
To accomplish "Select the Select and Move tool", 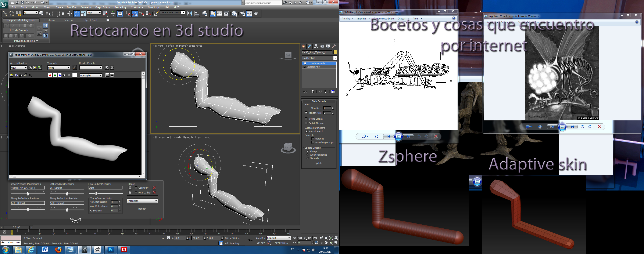I will [70, 14].
